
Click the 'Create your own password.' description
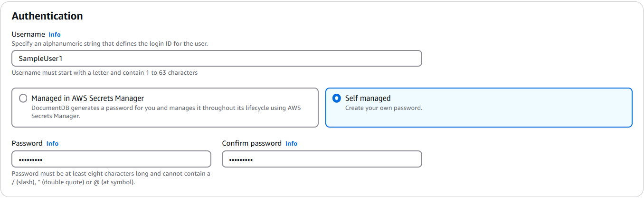(383, 108)
